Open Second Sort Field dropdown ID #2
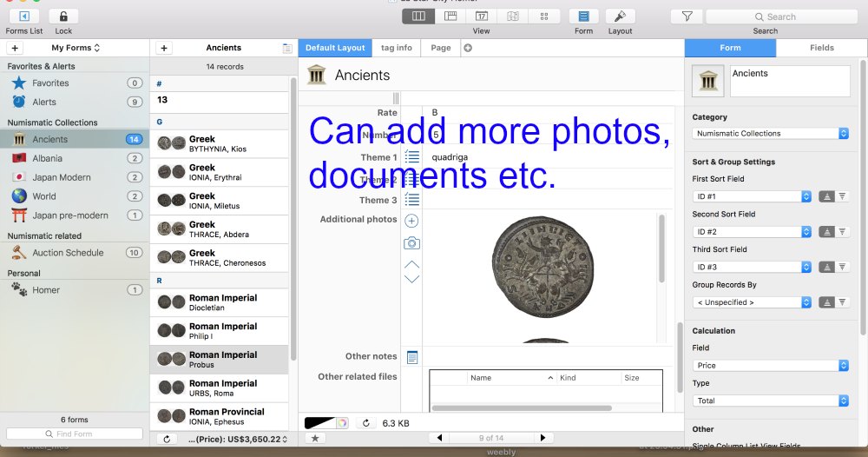 point(752,232)
